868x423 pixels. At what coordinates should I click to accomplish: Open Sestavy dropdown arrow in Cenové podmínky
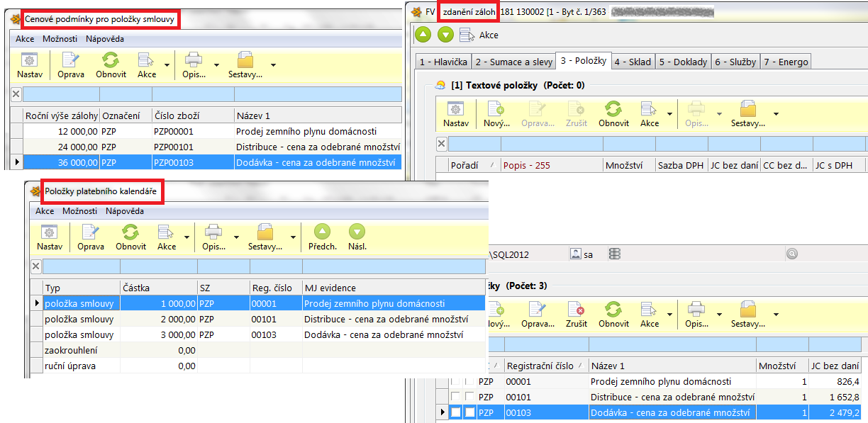[274, 65]
